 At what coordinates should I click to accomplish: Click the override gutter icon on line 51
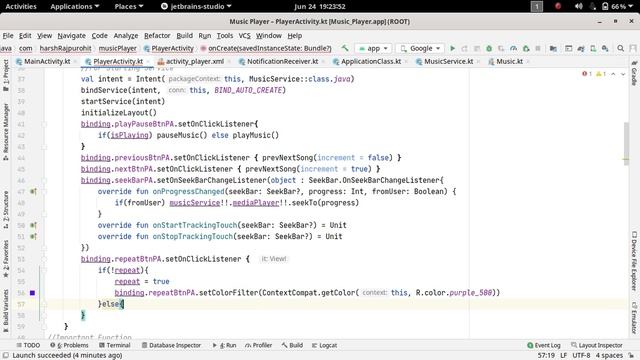pyautogui.click(x=33, y=236)
